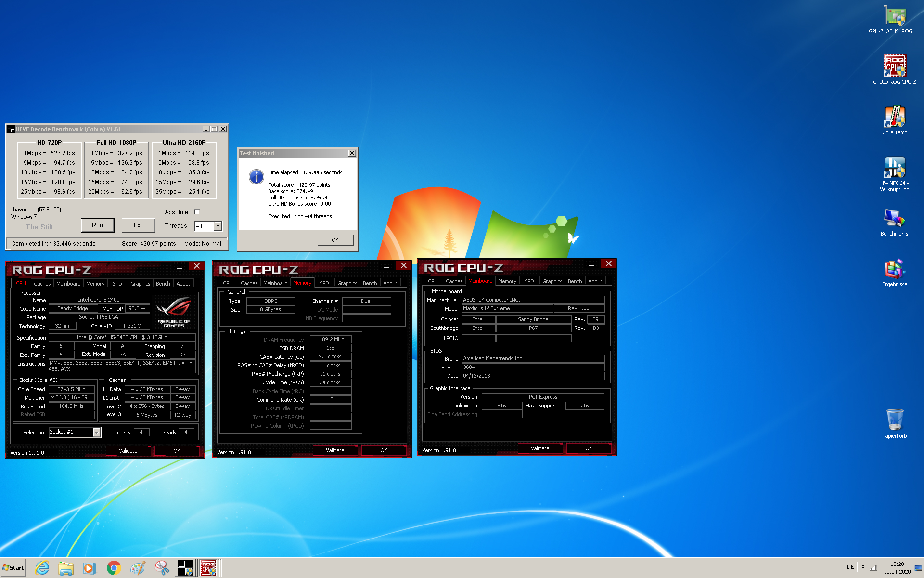Switch to Bench tab in left CPU-Z window
Viewport: 924px width, 578px height.
tap(163, 284)
